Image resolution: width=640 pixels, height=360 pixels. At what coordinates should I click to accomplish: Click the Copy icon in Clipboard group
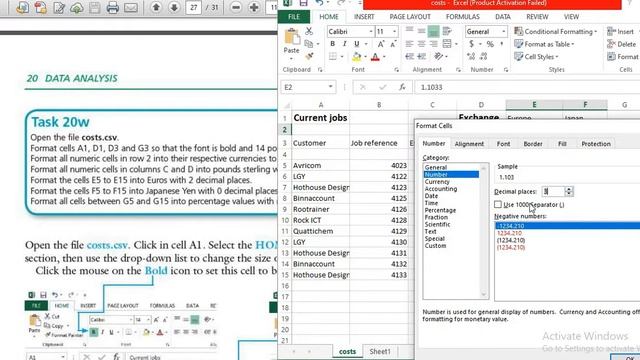309,43
